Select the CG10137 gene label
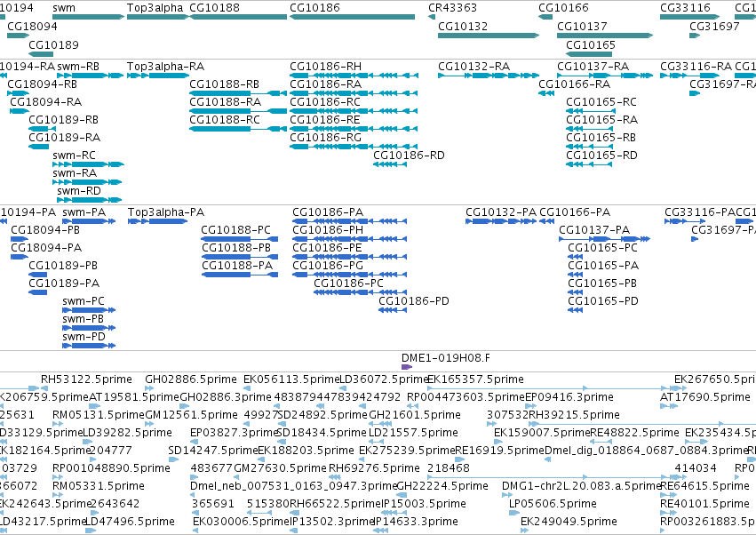756x535 pixels. point(582,26)
